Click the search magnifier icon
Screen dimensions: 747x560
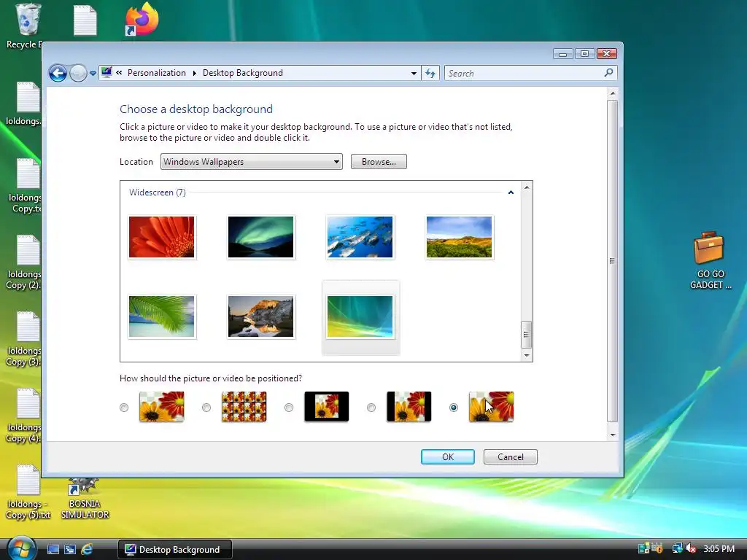[608, 73]
